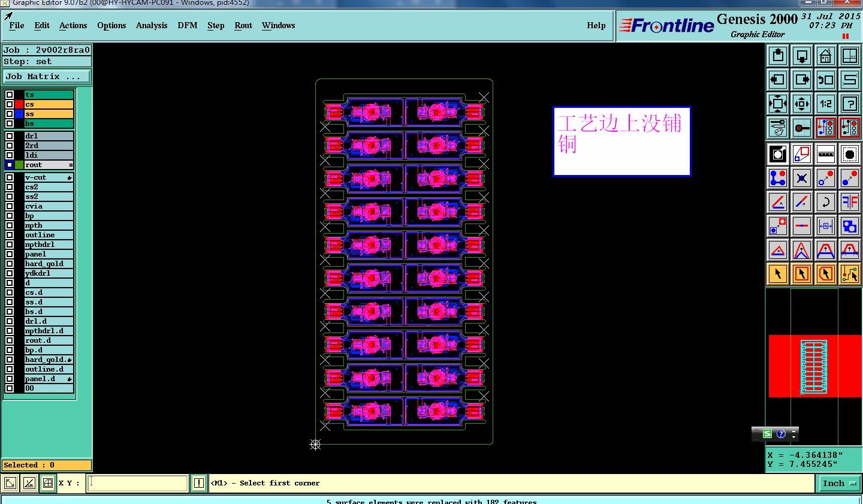
Task: Toggle the hard_gold layer checkbox
Action: tap(10, 264)
